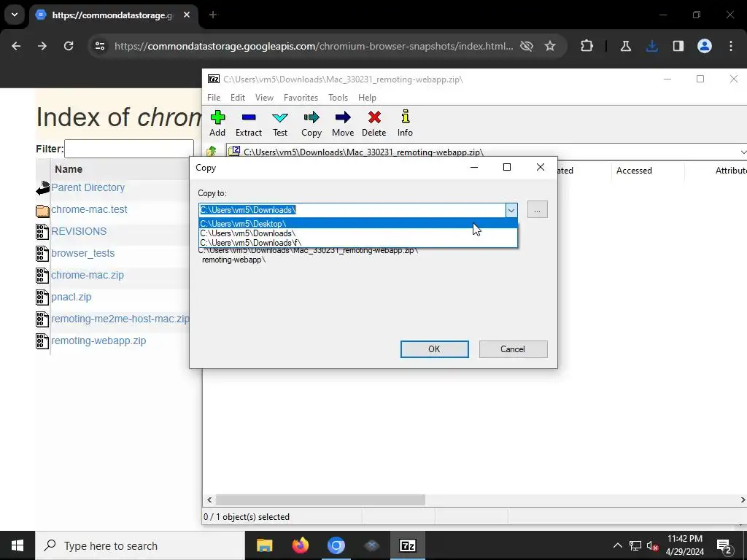This screenshot has width=747, height=560.
Task: Reload the browser page
Action: tap(69, 46)
